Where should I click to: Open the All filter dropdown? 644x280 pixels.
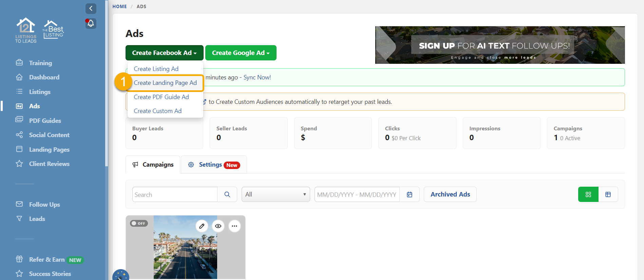point(276,194)
